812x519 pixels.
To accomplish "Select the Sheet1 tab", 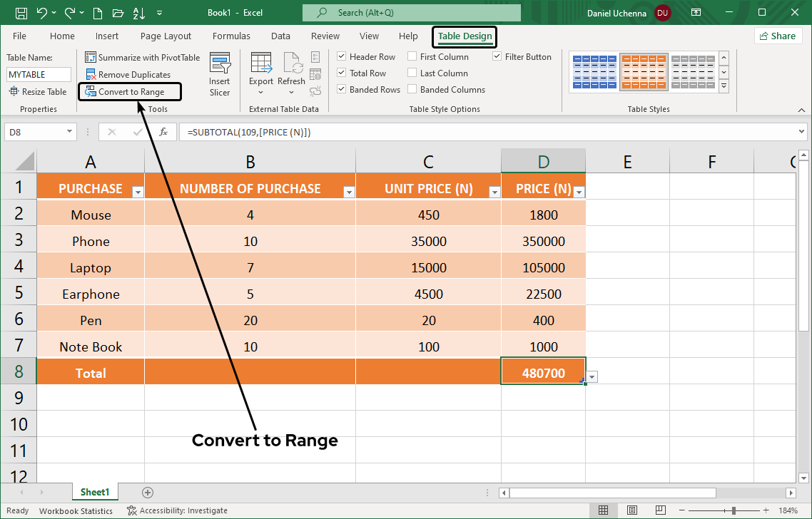I will point(95,492).
